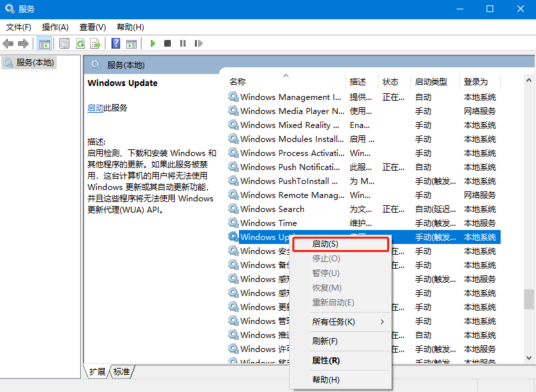
Task: Select Windows Management I... service row
Action: pyautogui.click(x=364, y=97)
